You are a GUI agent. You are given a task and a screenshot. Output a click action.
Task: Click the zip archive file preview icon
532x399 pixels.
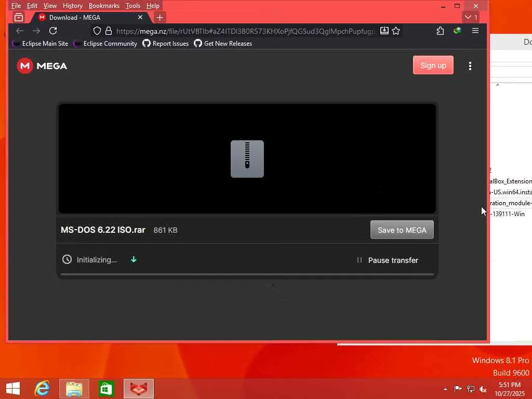(247, 159)
